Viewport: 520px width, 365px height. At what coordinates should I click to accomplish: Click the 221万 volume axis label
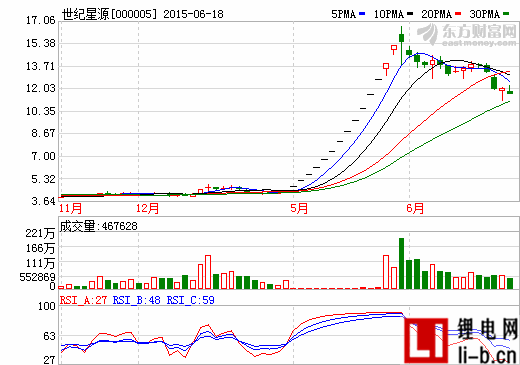pyautogui.click(x=40, y=233)
